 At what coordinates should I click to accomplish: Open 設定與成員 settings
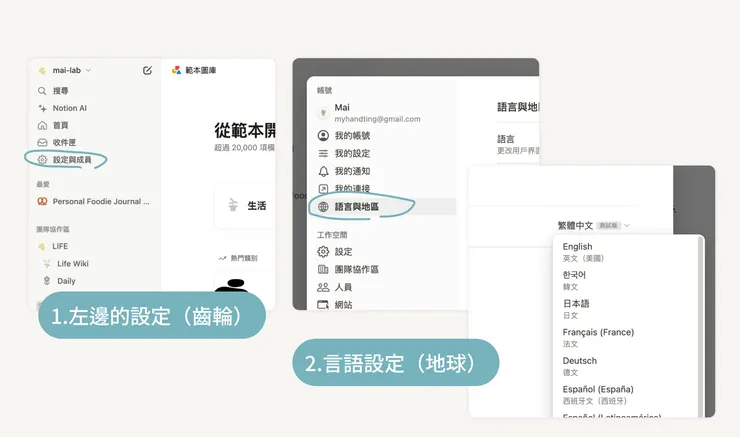click(x=72, y=160)
